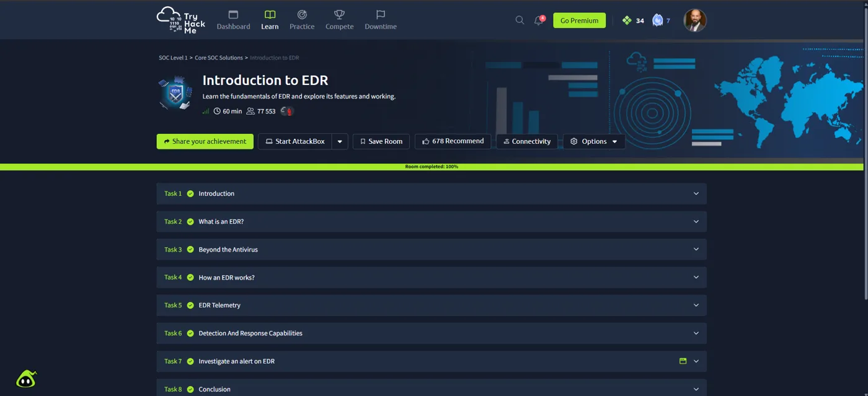Open the notifications bell icon

click(539, 20)
